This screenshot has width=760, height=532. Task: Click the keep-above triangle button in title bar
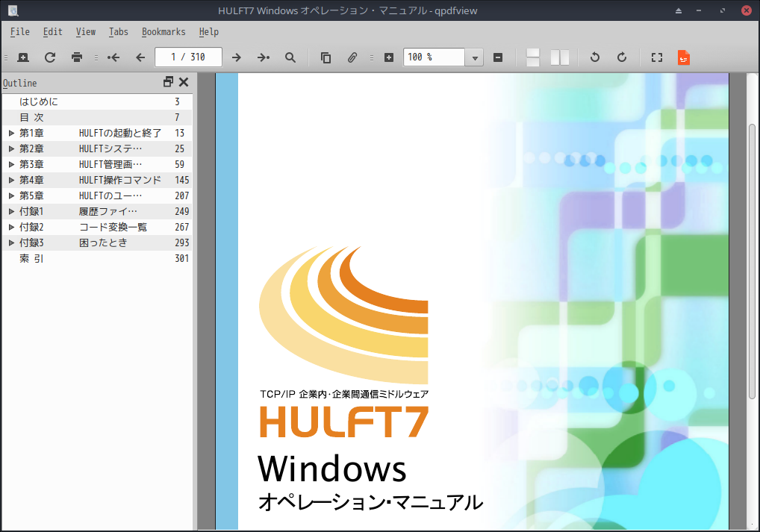click(679, 10)
